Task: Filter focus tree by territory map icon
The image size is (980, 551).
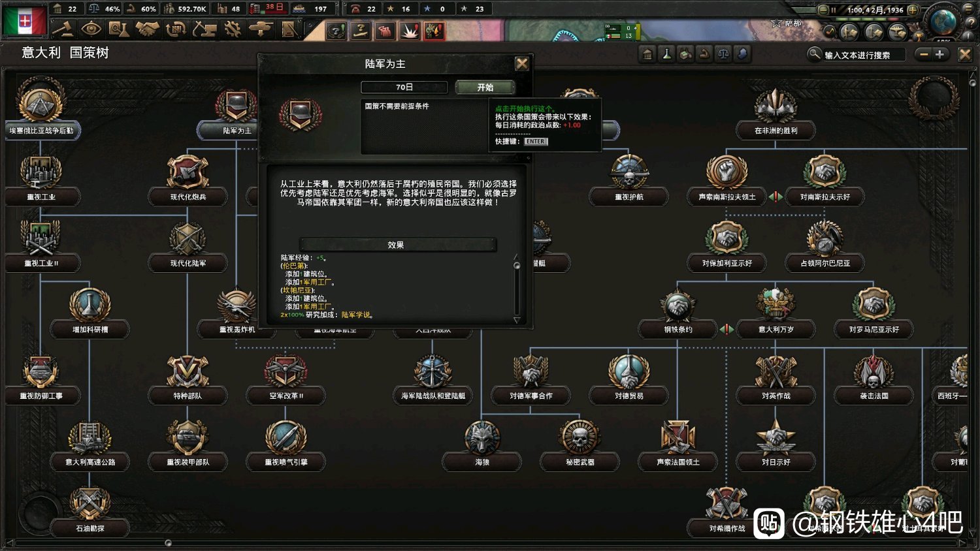Action: 742,54
